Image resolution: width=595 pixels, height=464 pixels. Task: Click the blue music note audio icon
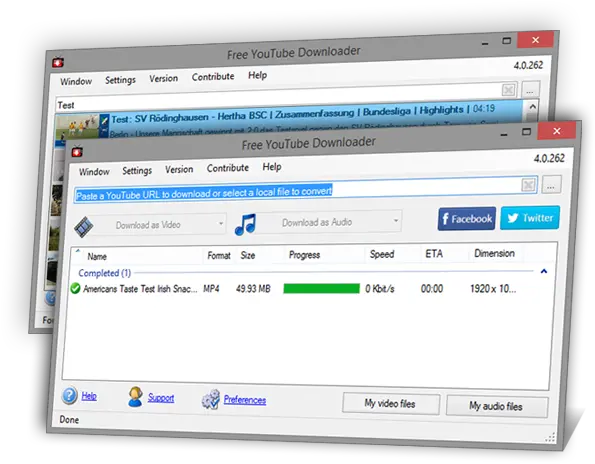(x=246, y=224)
